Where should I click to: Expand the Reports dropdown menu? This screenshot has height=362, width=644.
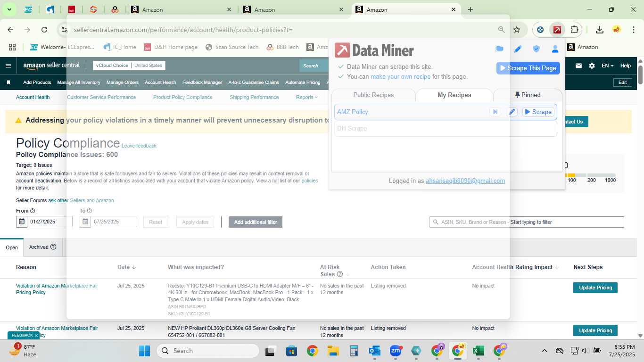coord(307,97)
